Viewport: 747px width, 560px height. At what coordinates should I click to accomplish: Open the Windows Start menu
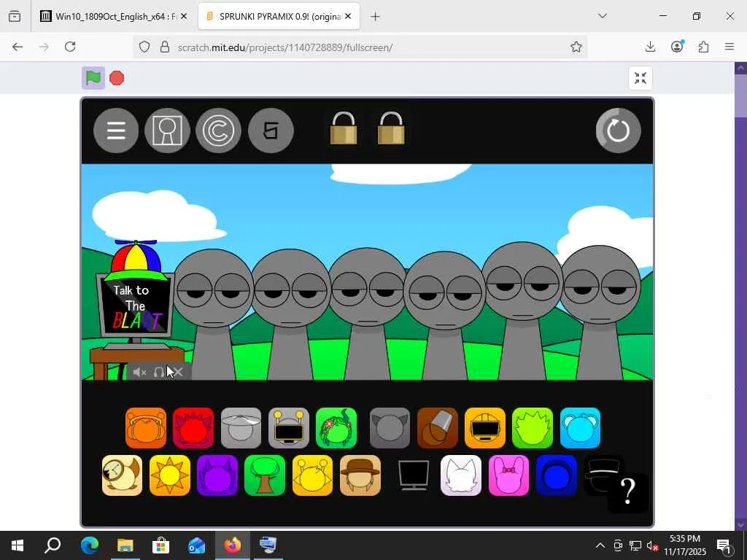click(x=18, y=545)
